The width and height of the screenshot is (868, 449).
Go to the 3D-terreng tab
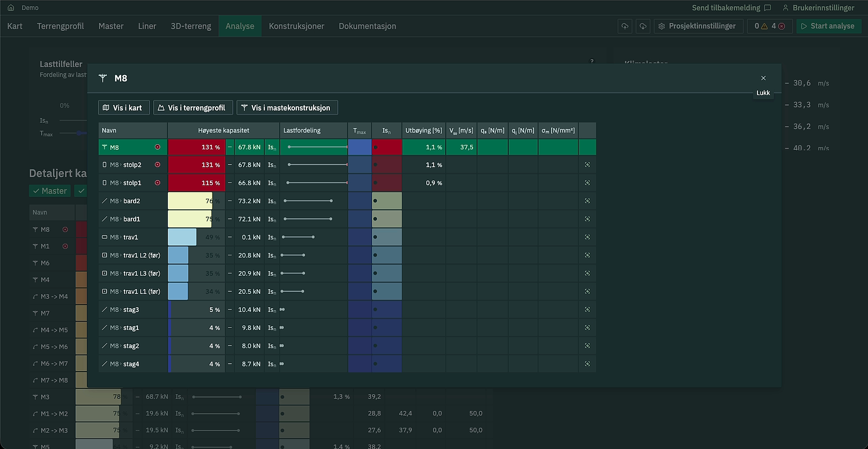tap(191, 26)
